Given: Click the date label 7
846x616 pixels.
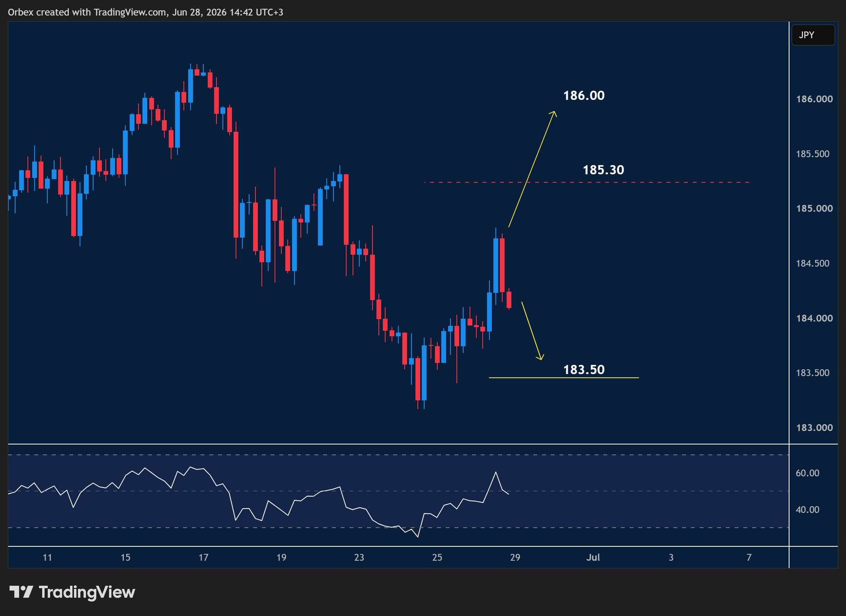Looking at the screenshot, I should coord(749,558).
